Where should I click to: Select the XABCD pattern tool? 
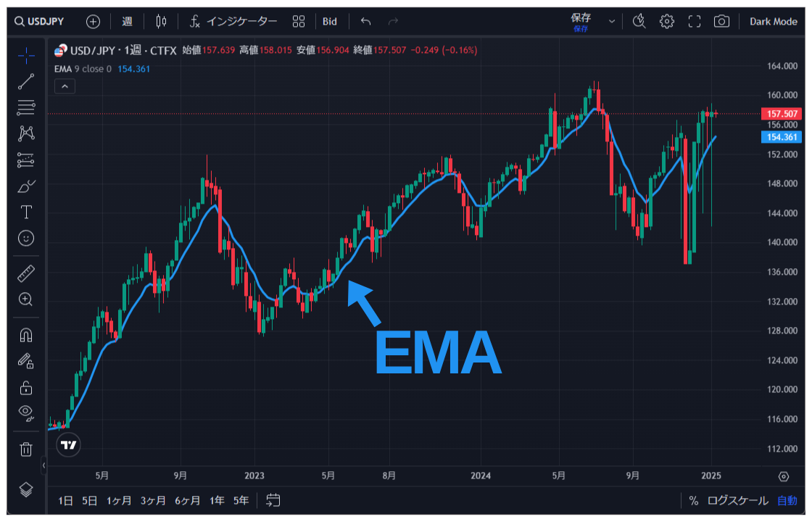26,133
